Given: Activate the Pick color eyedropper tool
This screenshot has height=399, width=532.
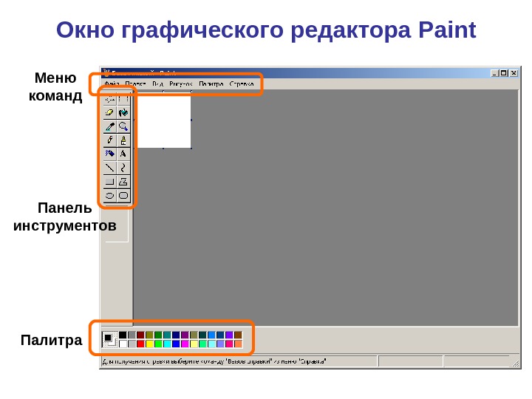Looking at the screenshot, I should point(109,126).
